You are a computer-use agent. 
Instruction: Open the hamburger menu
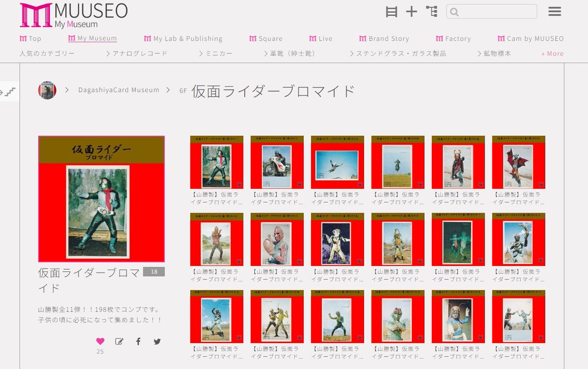point(555,11)
